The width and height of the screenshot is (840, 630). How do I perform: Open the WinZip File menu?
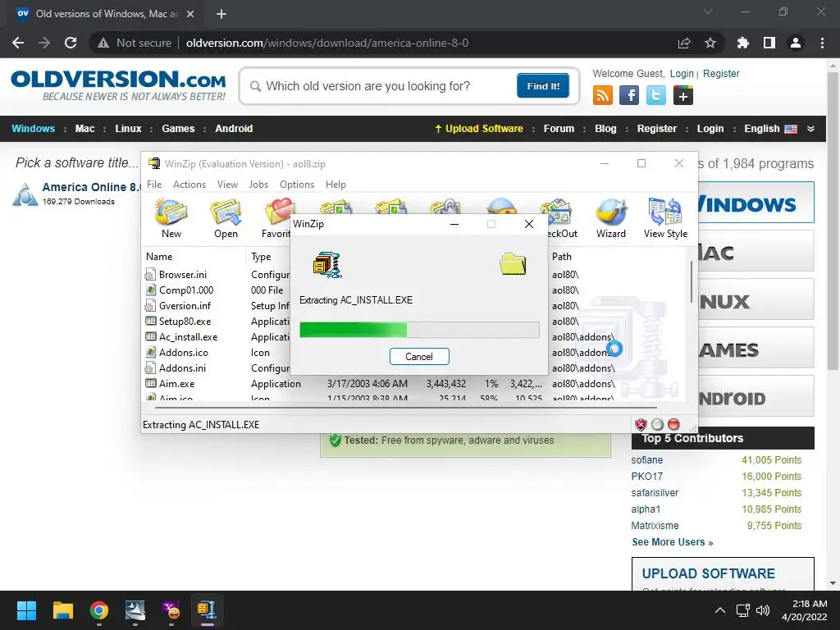tap(153, 185)
